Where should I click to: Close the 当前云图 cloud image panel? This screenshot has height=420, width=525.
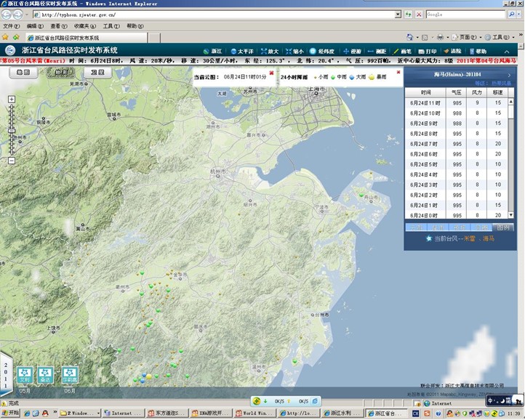(x=271, y=73)
